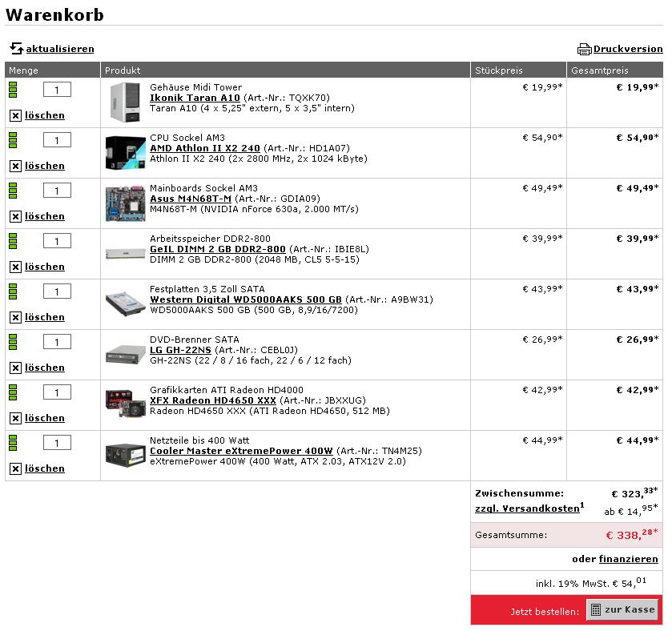Screen dimensions: 672x631
Task: Click the X delete icon for GeIL DIMM 2 GB
Action: click(x=15, y=267)
